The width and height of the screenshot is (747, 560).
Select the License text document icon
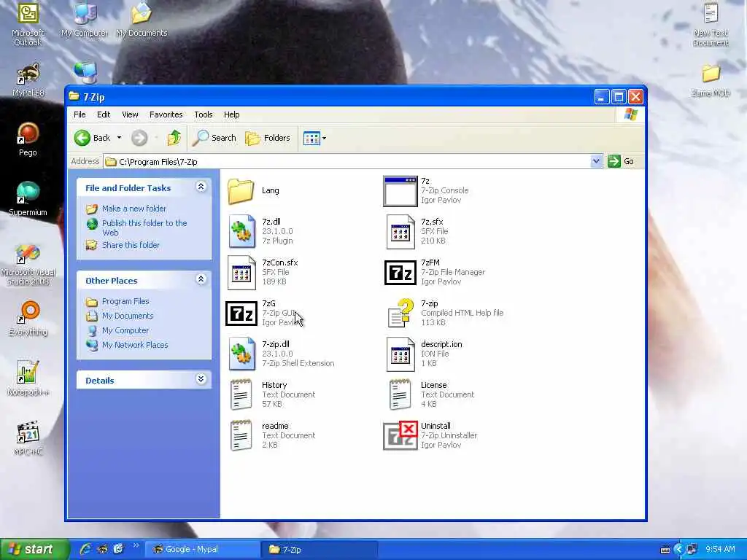pos(400,394)
